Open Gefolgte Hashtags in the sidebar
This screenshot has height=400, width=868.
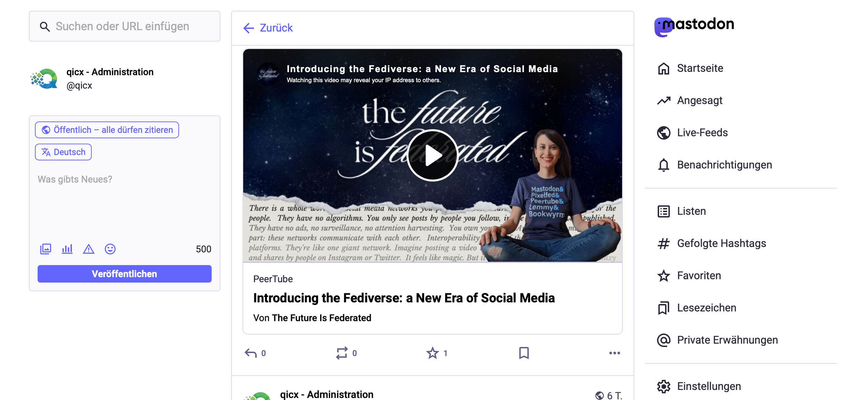click(x=721, y=244)
